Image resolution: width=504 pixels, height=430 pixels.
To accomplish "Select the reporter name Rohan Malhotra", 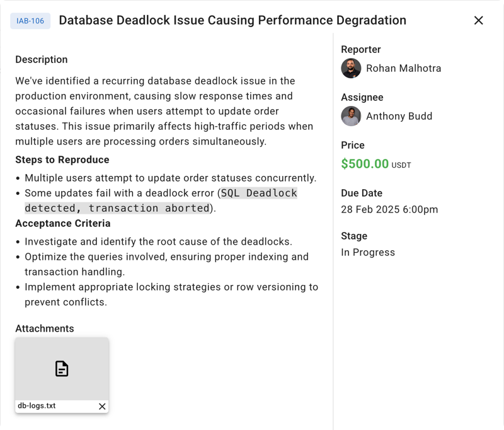I will pos(403,68).
